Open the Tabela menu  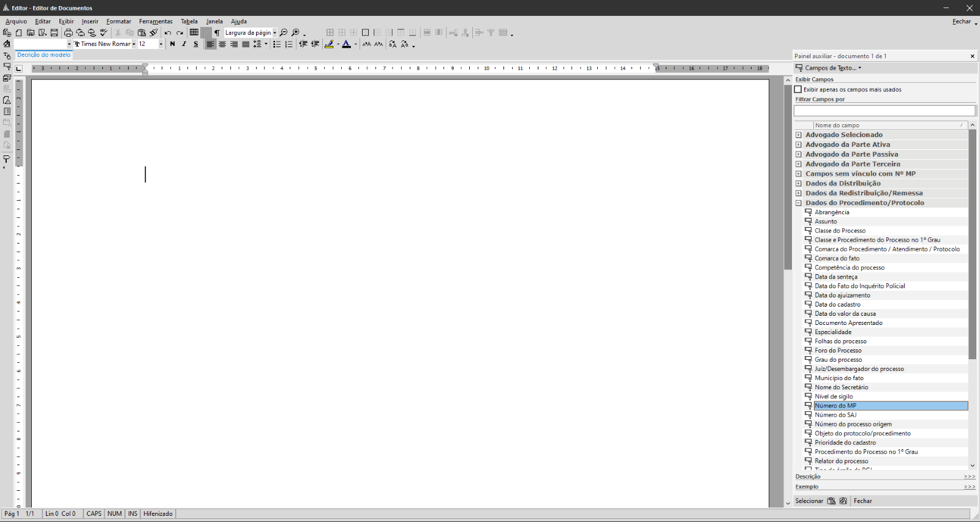coord(189,21)
